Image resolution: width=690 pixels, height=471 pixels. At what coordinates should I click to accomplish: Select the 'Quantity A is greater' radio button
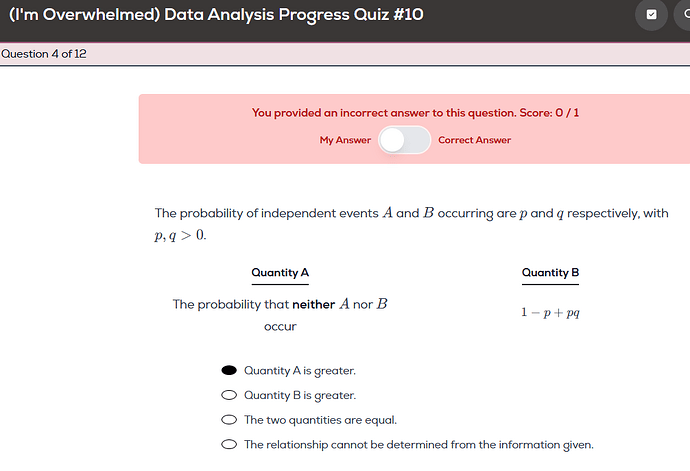(x=229, y=370)
